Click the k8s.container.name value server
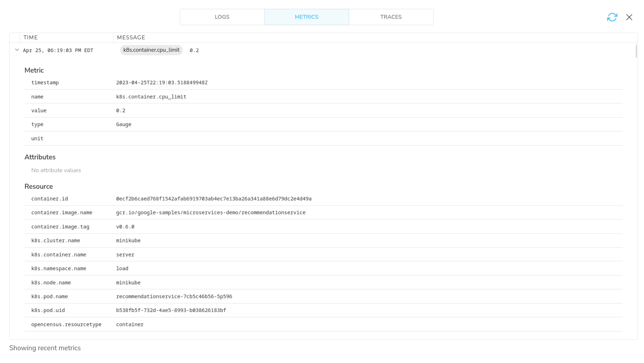644x363 pixels. click(125, 255)
